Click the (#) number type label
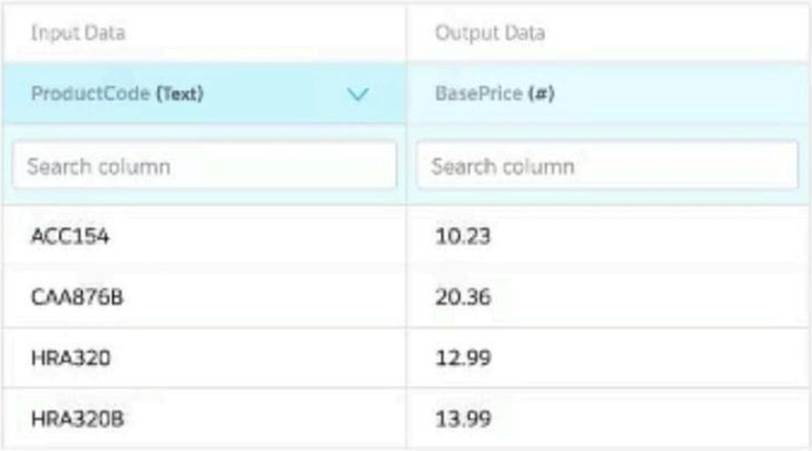Viewport: 812px width, 451px height. click(541, 95)
